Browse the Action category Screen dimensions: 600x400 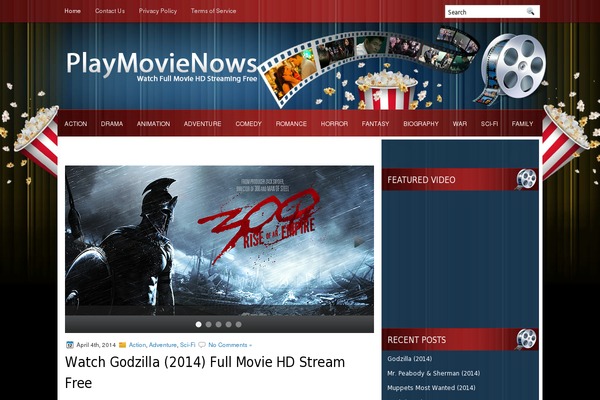(76, 124)
